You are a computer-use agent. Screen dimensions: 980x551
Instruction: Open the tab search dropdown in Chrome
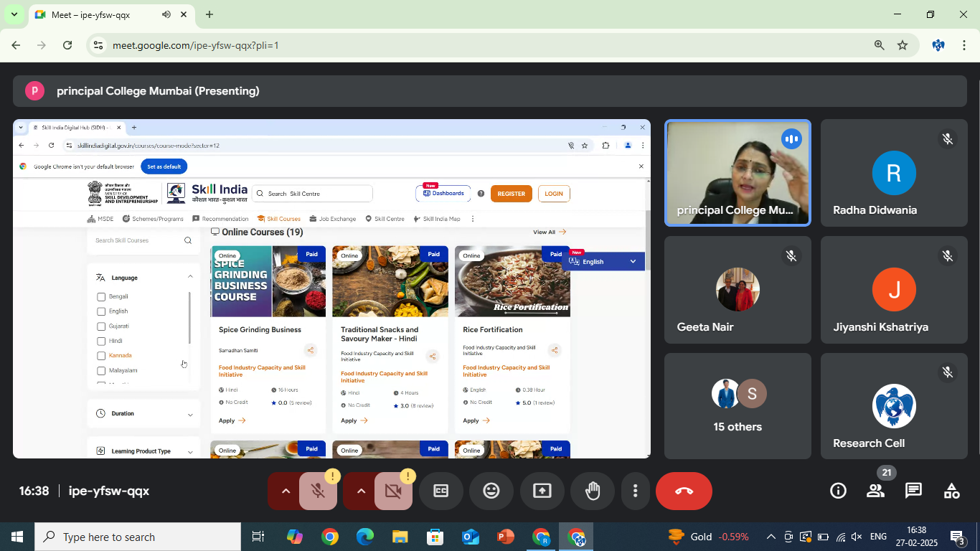click(14, 14)
